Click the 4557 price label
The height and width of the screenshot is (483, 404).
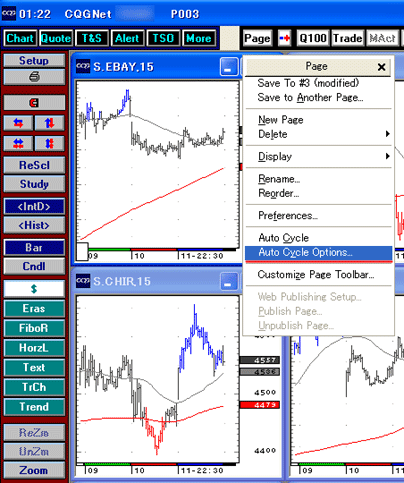point(260,360)
